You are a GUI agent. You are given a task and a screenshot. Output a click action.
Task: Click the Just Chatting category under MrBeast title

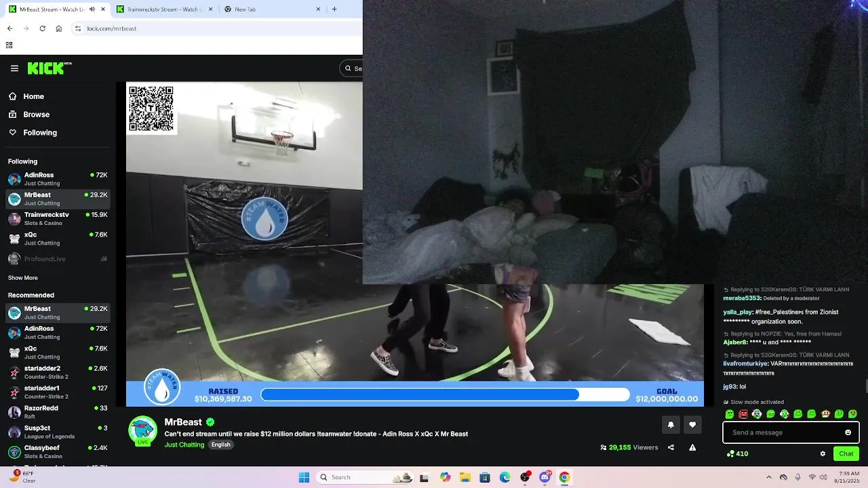(x=184, y=445)
